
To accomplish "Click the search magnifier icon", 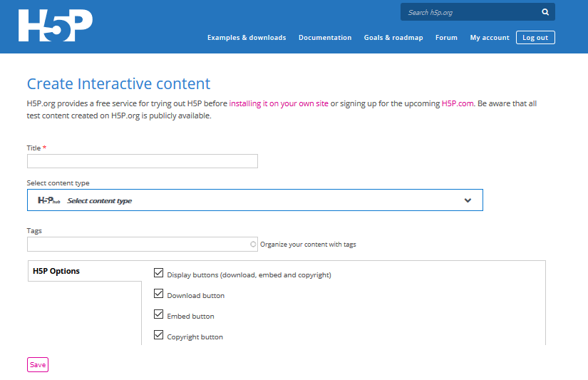I will point(545,12).
